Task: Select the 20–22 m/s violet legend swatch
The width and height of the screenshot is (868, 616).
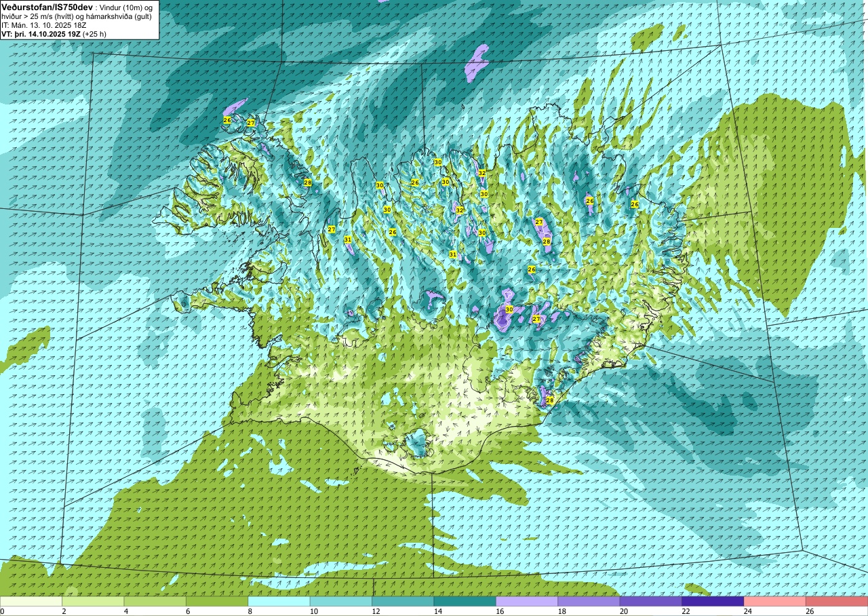Action: point(651,601)
